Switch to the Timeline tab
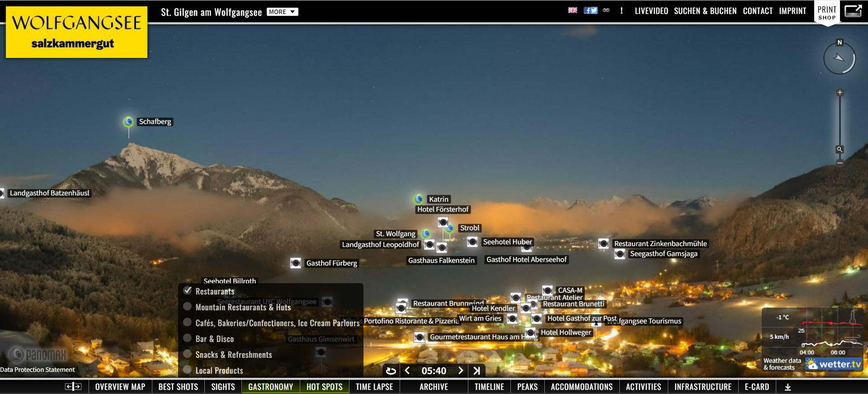868x394 pixels. [x=489, y=387]
